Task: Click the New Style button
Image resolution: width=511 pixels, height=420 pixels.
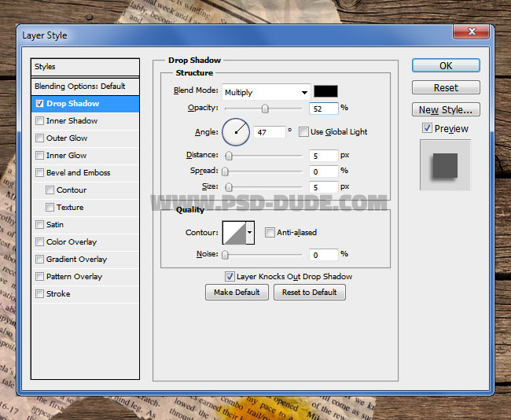Action: coord(445,110)
